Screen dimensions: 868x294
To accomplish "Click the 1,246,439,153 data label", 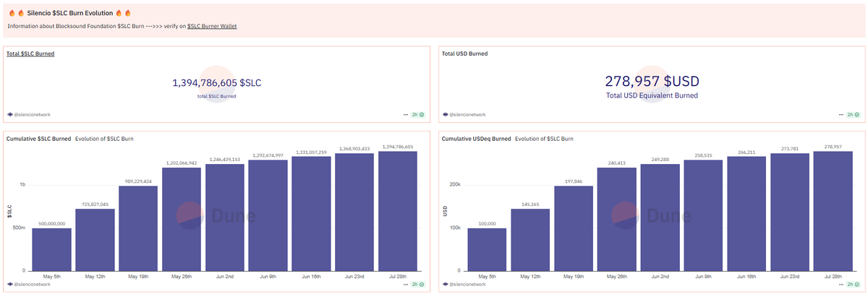I will click(225, 159).
